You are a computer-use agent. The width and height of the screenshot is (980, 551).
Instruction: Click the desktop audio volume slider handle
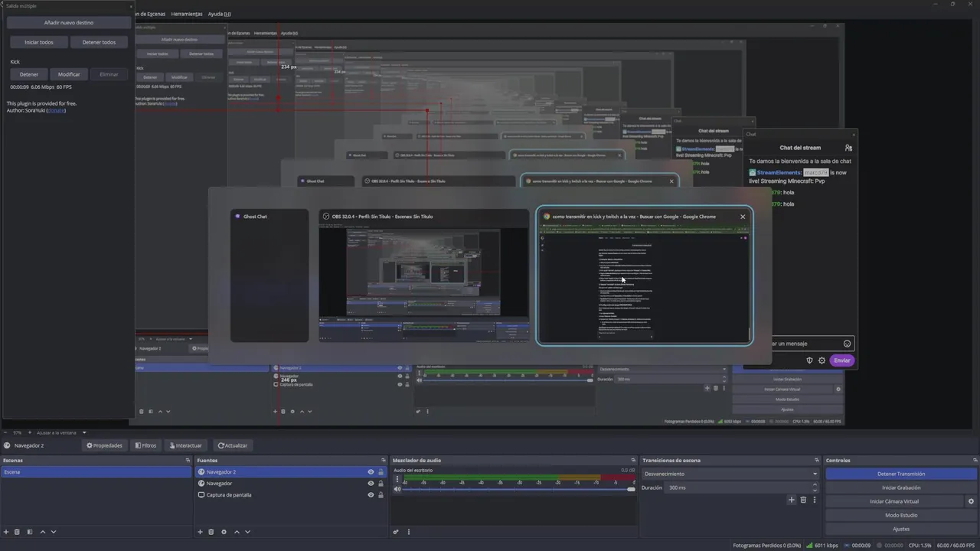(x=631, y=489)
